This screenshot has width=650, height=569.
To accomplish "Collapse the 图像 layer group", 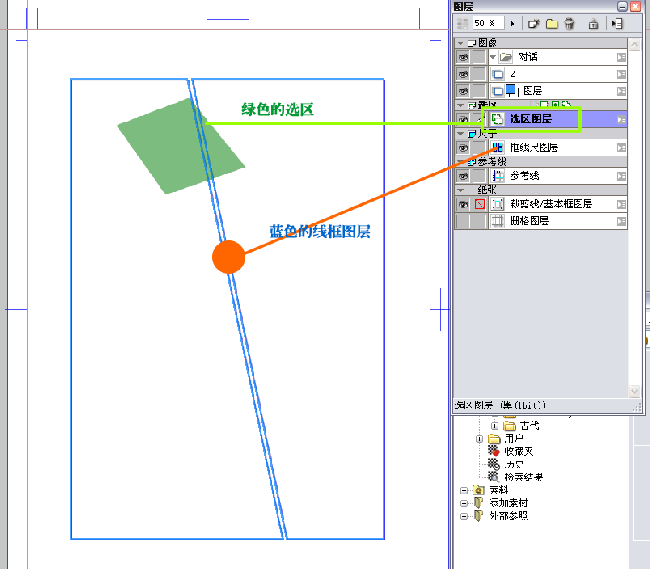I will pos(460,43).
